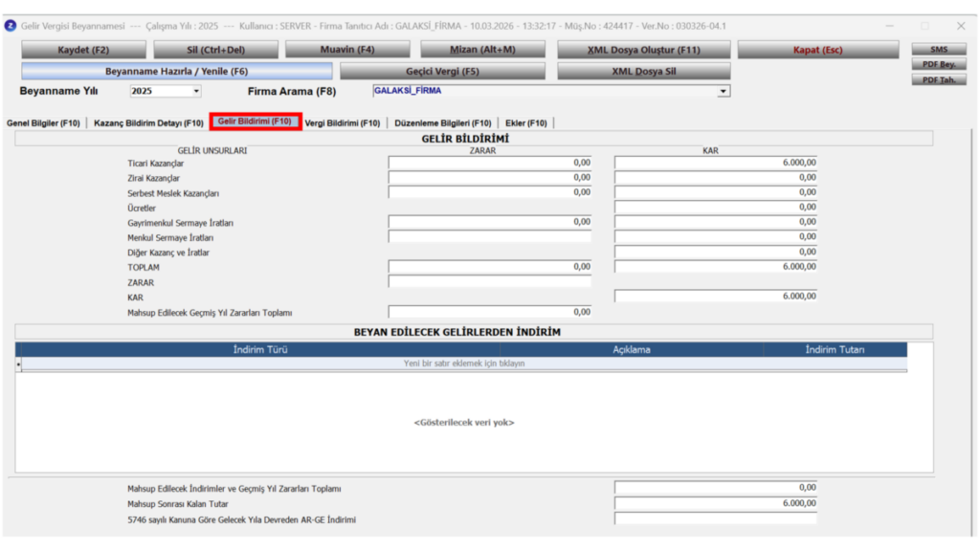This screenshot has width=980, height=551.
Task: Click the 'Diğer Kazanç ve İratlar' label
Action: tap(168, 253)
